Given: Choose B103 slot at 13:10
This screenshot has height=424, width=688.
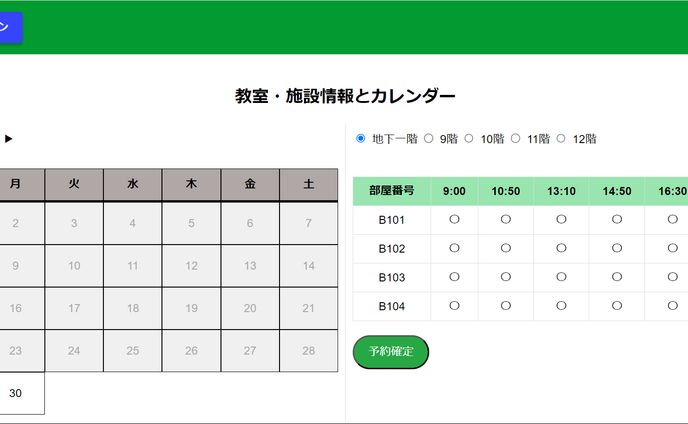Looking at the screenshot, I should click(561, 277).
